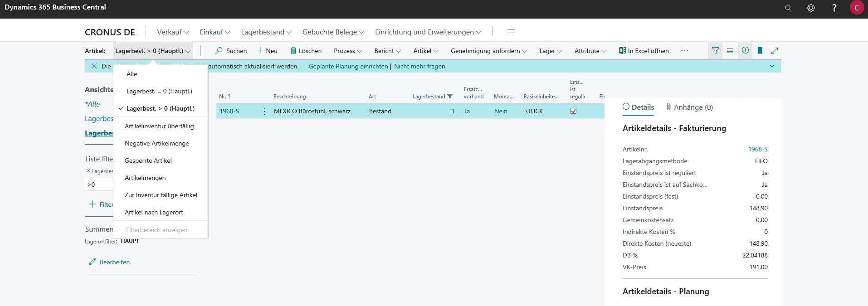Collapse the notification bar with the chevron

click(x=772, y=66)
